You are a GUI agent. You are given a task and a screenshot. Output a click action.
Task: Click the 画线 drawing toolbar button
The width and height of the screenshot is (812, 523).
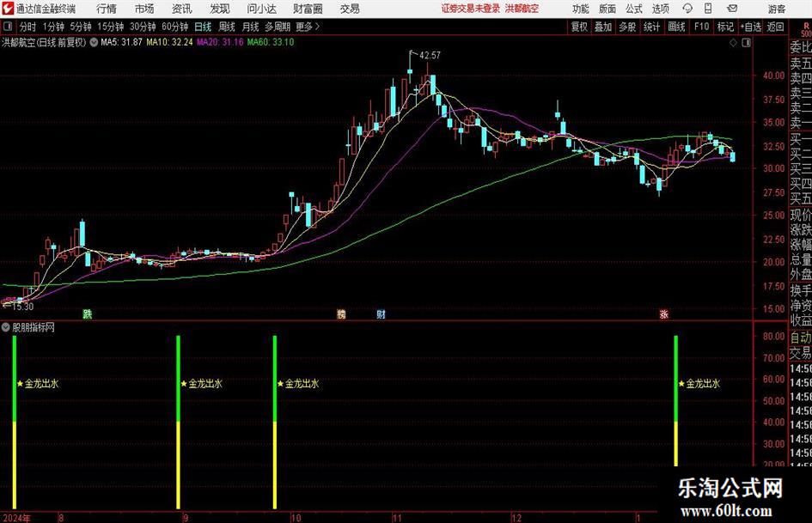(676, 27)
